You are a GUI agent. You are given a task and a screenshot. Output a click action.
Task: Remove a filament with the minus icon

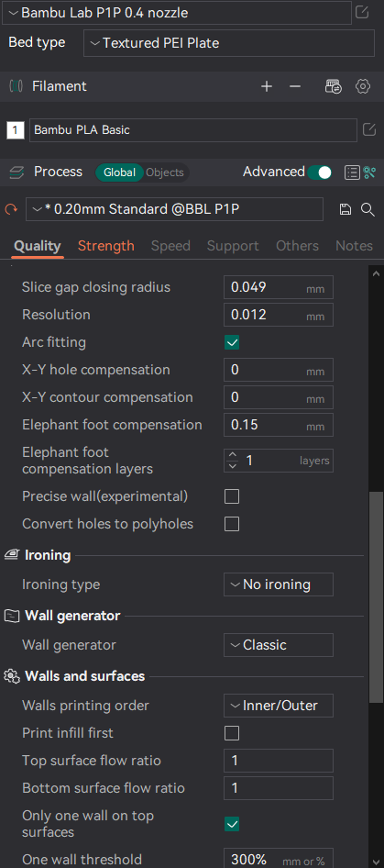coord(295,86)
